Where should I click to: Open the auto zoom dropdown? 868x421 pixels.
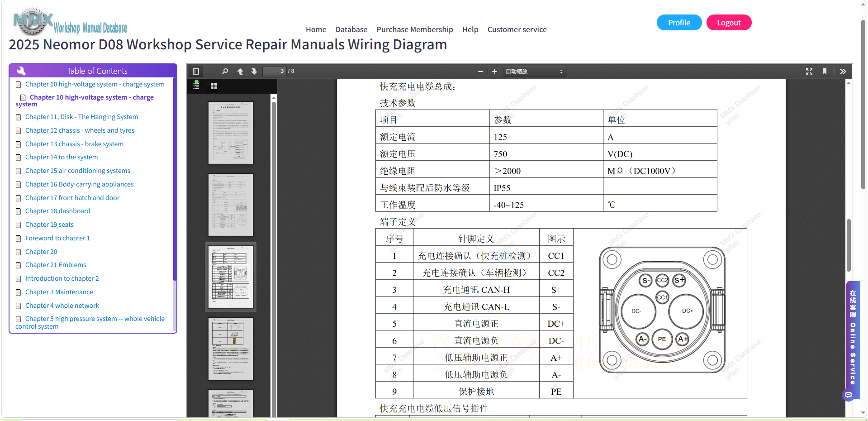[534, 72]
